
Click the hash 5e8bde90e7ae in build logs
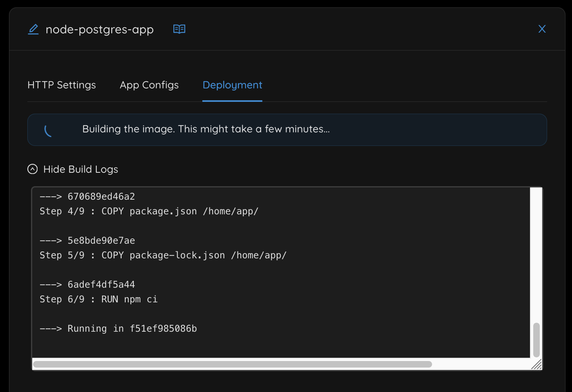tap(101, 240)
